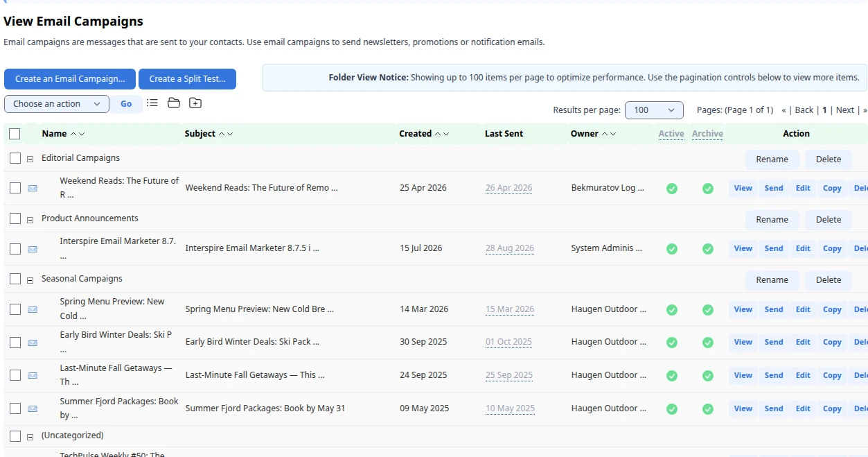
Task: Send the Last-Minute Fall Getaways campaign
Action: coord(774,375)
